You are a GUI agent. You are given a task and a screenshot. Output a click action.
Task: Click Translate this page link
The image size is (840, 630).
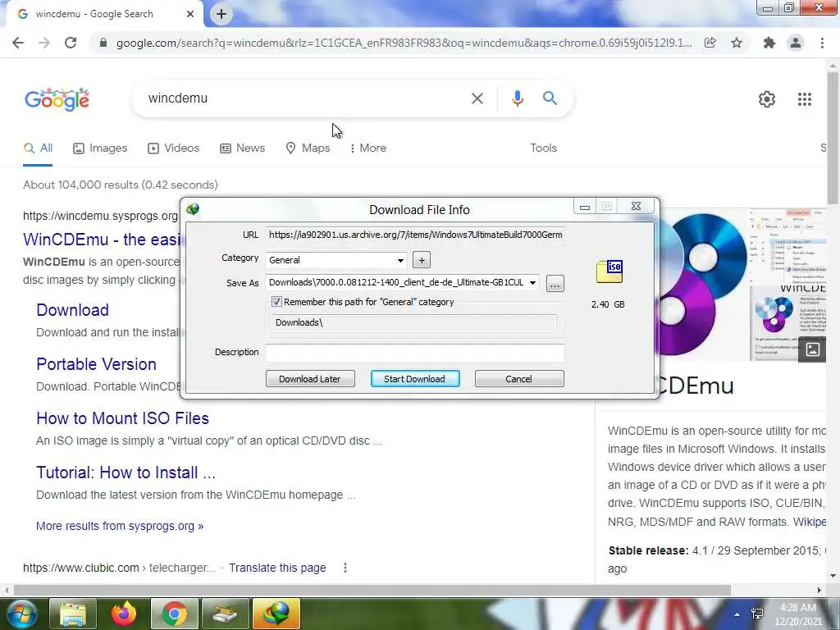pyautogui.click(x=277, y=568)
